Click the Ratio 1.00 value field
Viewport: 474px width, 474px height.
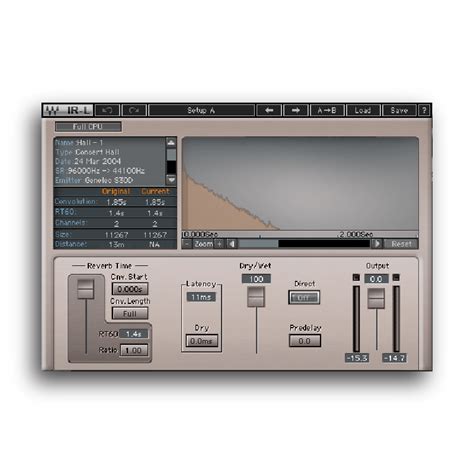pyautogui.click(x=134, y=350)
